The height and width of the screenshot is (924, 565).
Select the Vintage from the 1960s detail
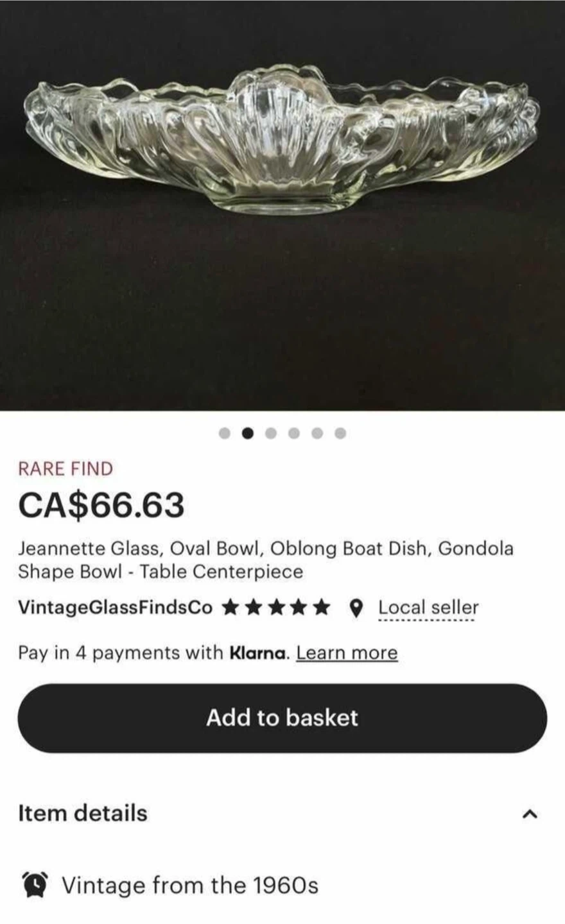point(190,886)
